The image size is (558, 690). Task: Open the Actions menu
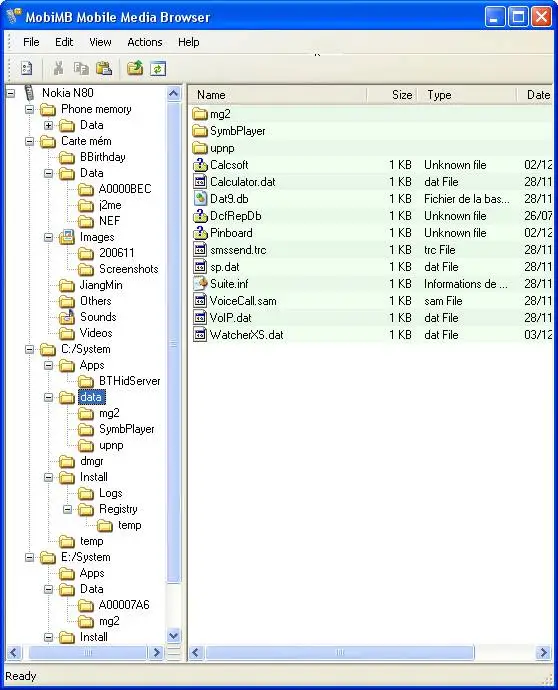point(145,42)
